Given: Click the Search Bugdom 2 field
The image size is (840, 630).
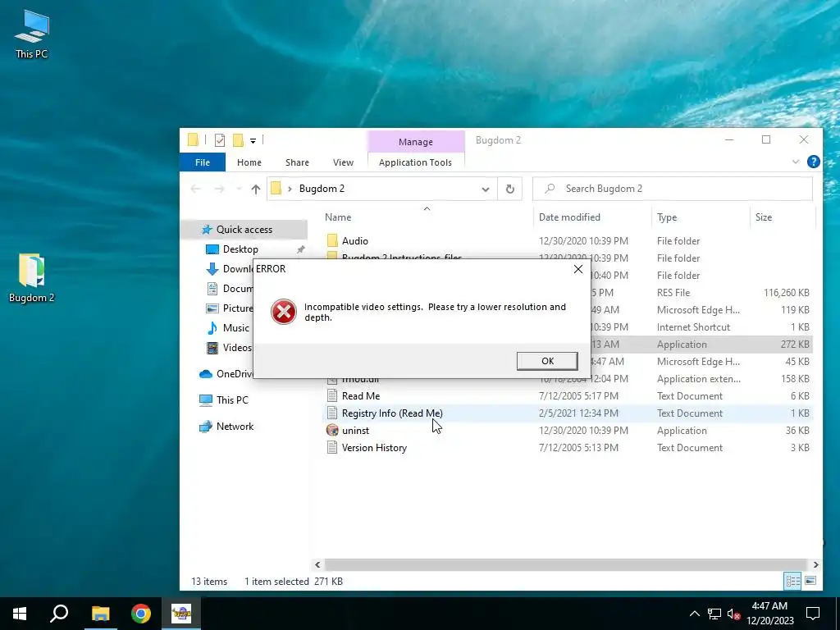Looking at the screenshot, I should pos(673,189).
